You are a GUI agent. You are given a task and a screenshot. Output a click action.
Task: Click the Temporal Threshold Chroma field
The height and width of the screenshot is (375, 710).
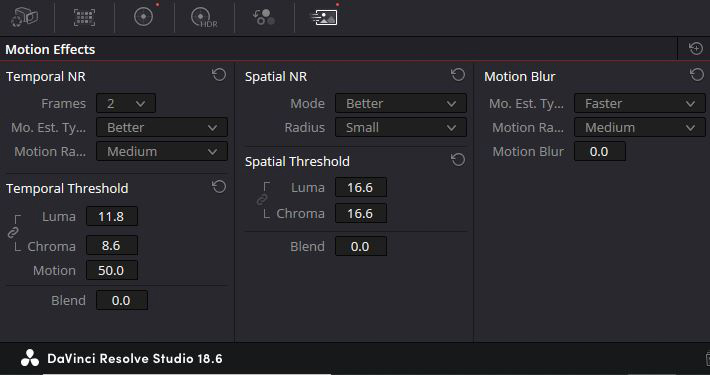(112, 246)
